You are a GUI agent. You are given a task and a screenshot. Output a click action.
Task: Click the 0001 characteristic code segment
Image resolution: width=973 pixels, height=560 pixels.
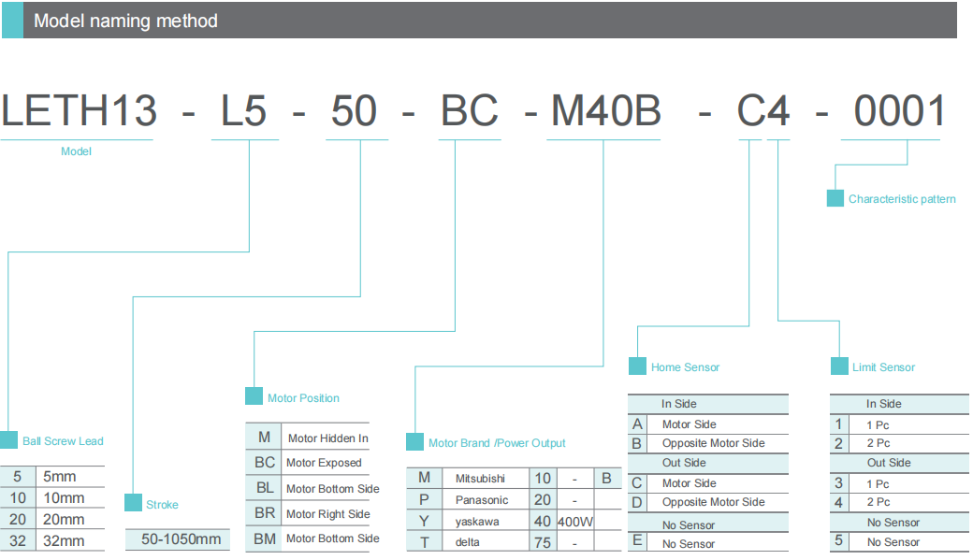click(x=899, y=112)
